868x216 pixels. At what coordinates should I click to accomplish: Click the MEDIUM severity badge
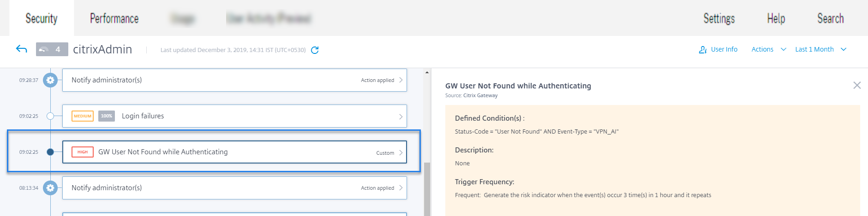click(x=83, y=116)
